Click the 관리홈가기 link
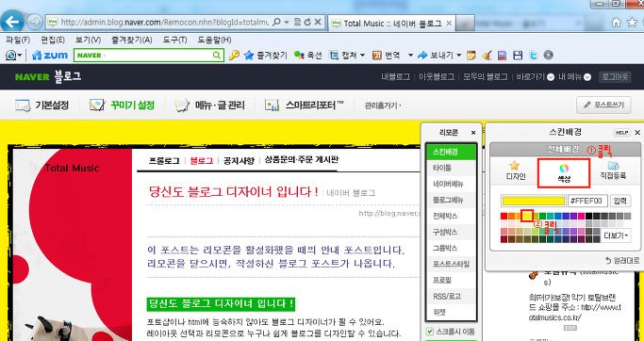 383,106
